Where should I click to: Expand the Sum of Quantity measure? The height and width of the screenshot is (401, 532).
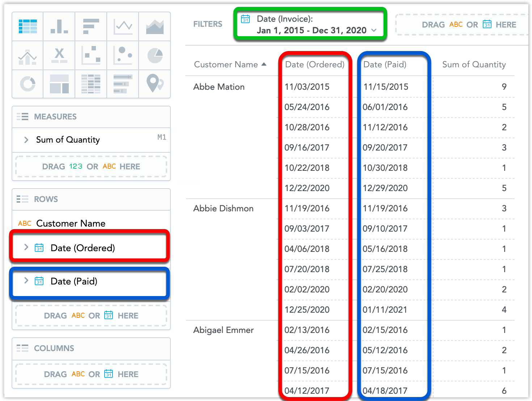26,140
